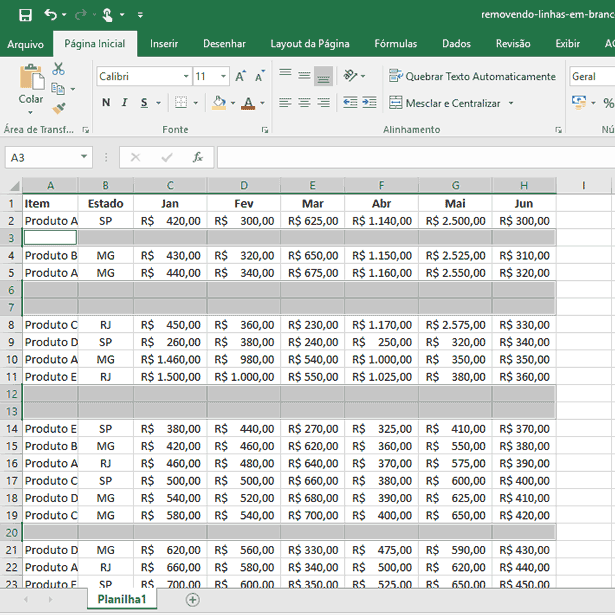Click the formula bar input
This screenshot has width=615, height=615.
(416, 158)
